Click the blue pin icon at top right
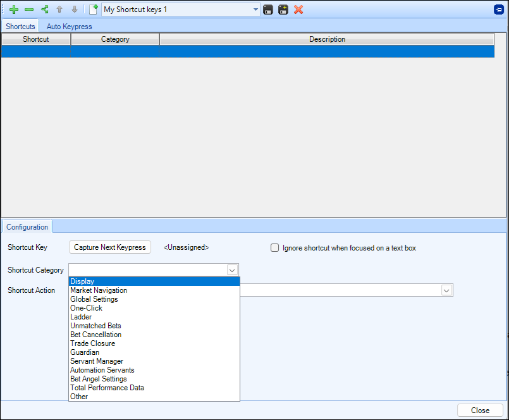The width and height of the screenshot is (509, 420). 499,9
